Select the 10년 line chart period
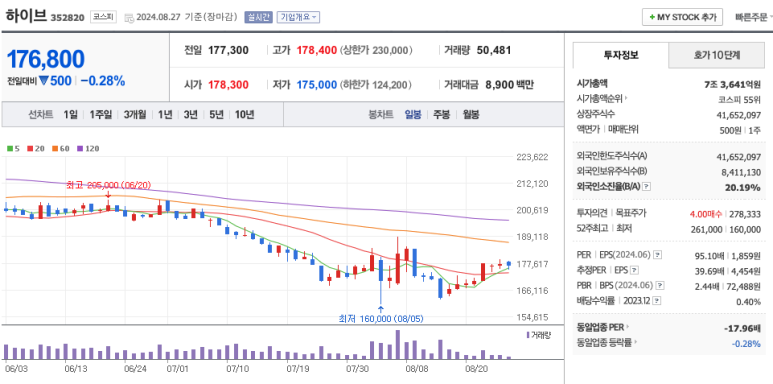 (x=245, y=115)
